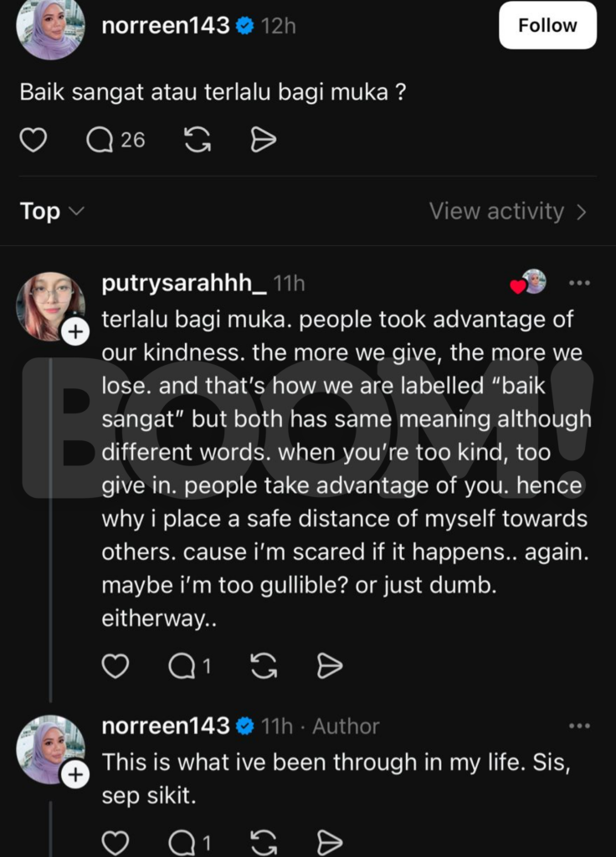Reply to putrysarahhh_'s comment
616x857 pixels.
point(189,666)
